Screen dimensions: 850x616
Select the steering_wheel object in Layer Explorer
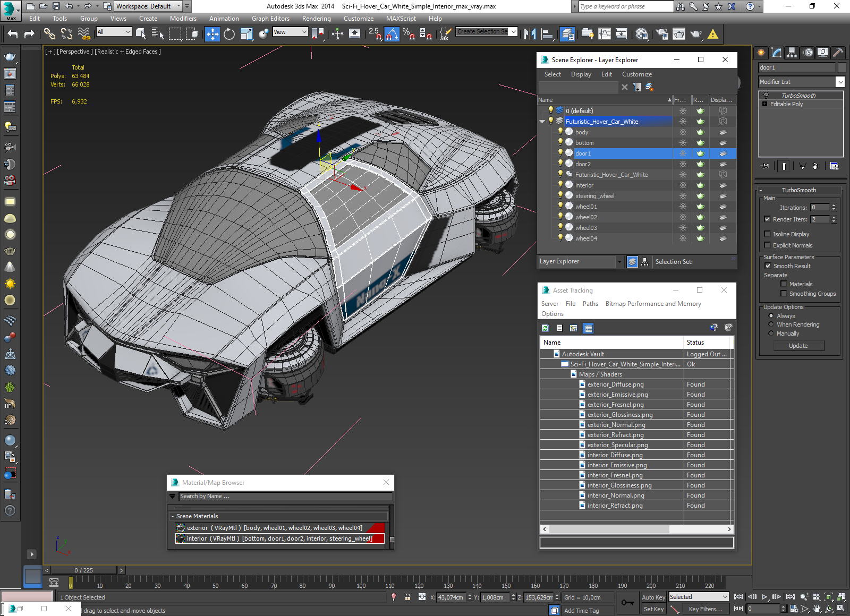tap(594, 196)
